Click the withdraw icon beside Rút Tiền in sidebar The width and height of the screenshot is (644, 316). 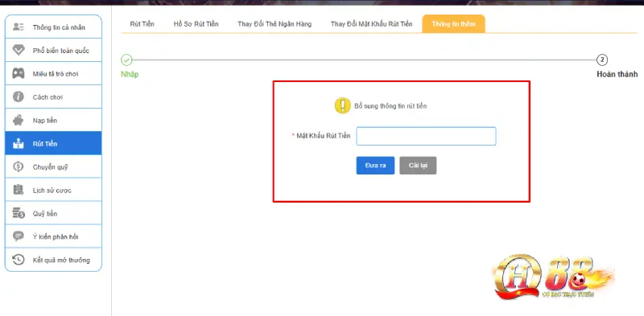point(19,144)
